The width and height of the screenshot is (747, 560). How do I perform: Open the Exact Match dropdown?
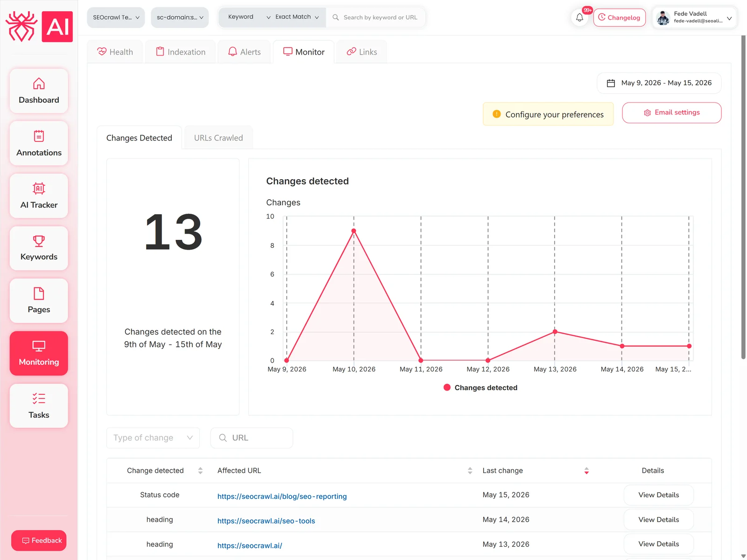coord(297,17)
